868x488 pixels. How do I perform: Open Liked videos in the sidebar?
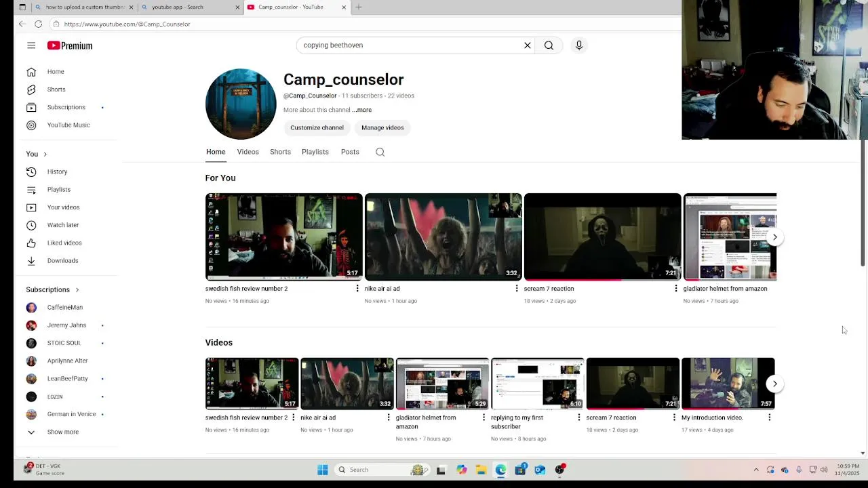tap(65, 243)
